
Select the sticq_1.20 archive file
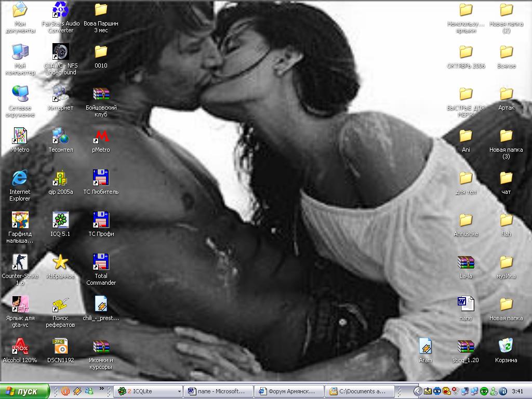[465, 347]
